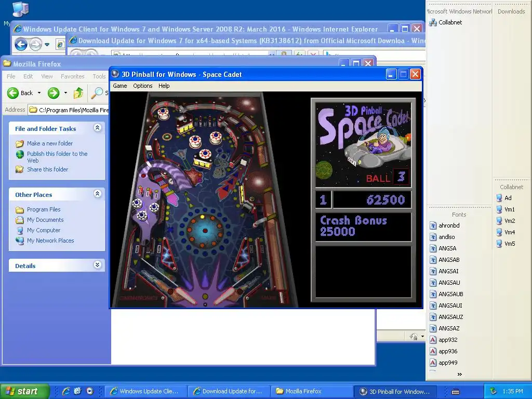The image size is (532, 399).
Task: Click the Internet Explorer back arrow button
Action: pyautogui.click(x=21, y=44)
